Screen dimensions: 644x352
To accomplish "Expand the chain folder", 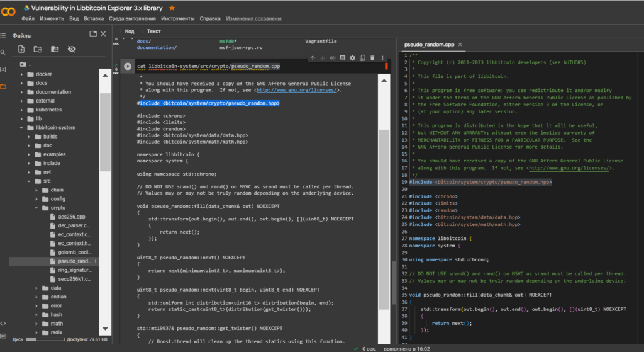I will click(x=36, y=190).
